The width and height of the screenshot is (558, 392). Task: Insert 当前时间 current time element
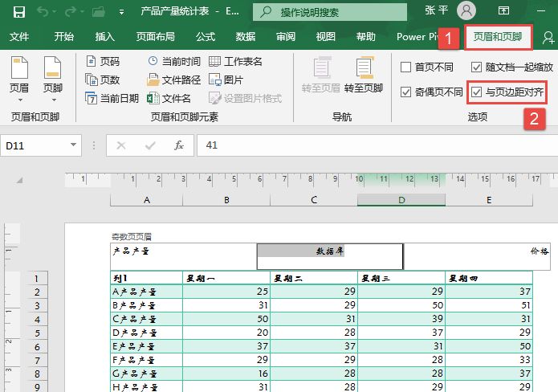174,61
